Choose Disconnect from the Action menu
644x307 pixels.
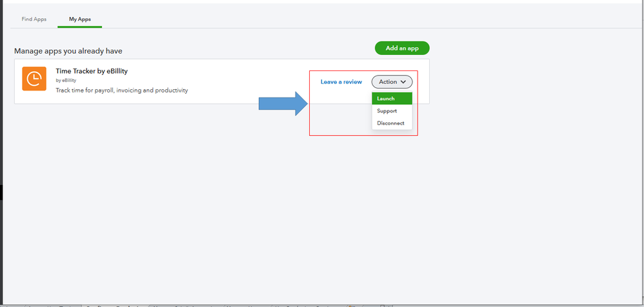[392, 123]
